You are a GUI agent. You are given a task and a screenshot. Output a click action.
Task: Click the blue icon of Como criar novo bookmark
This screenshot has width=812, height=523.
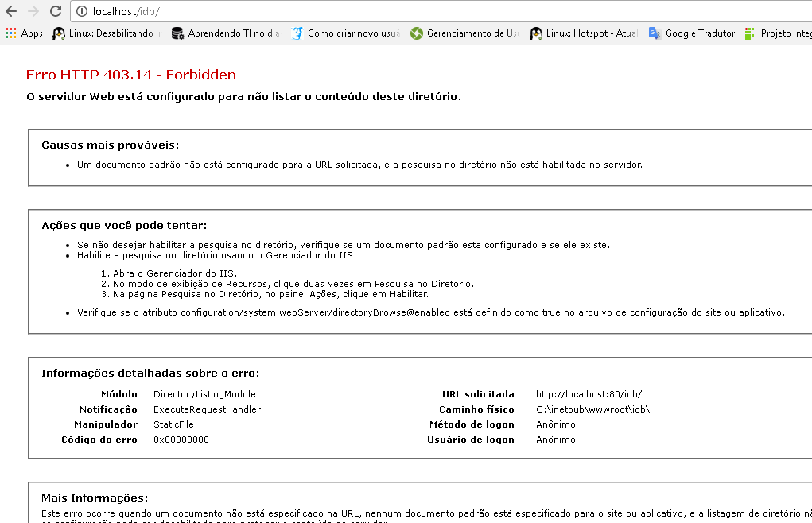297,33
